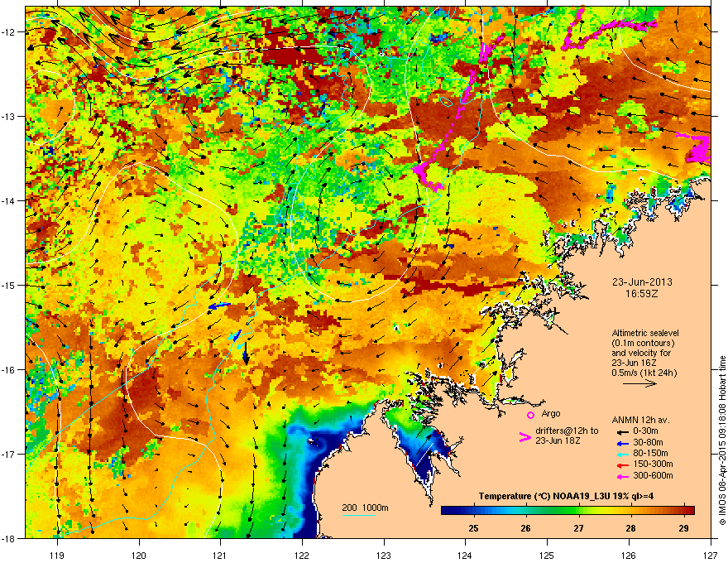This screenshot has width=728, height=563.
Task: Click the green 27°C region of colorbar
Action: point(578,511)
